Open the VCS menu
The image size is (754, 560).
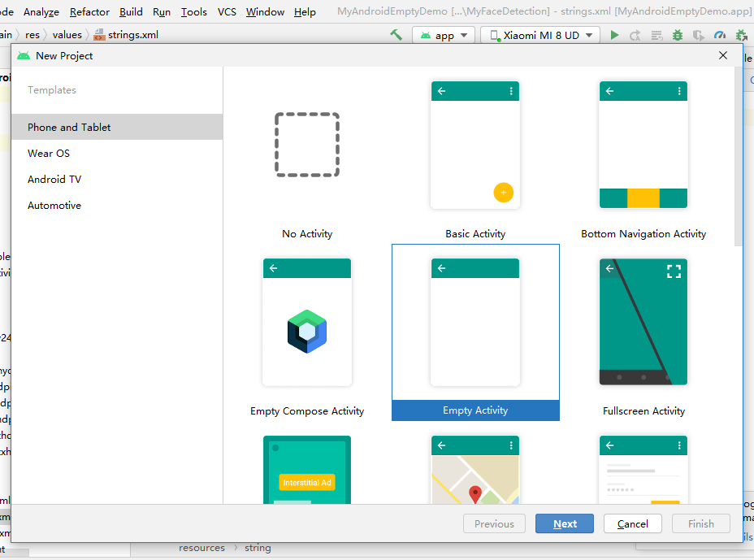coord(227,12)
